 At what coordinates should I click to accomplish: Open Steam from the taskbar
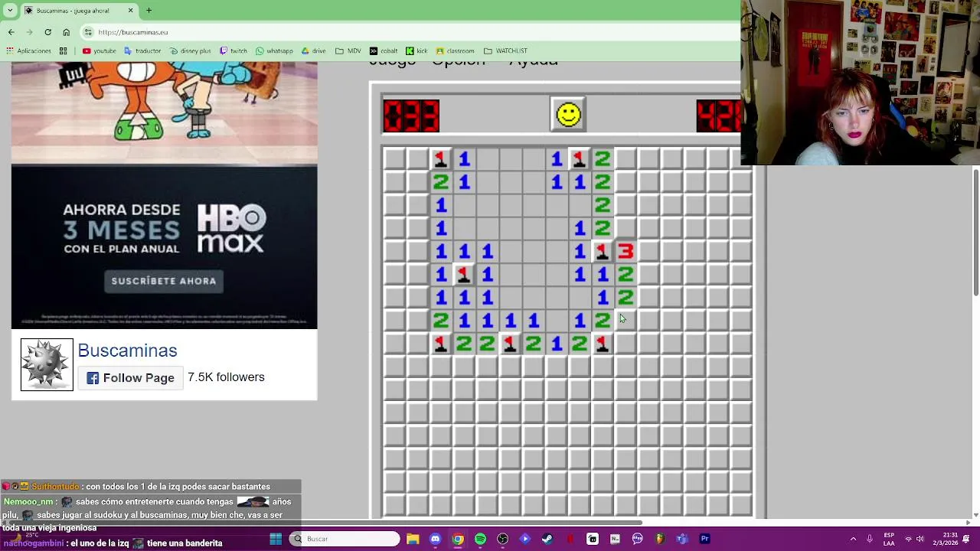click(x=547, y=539)
